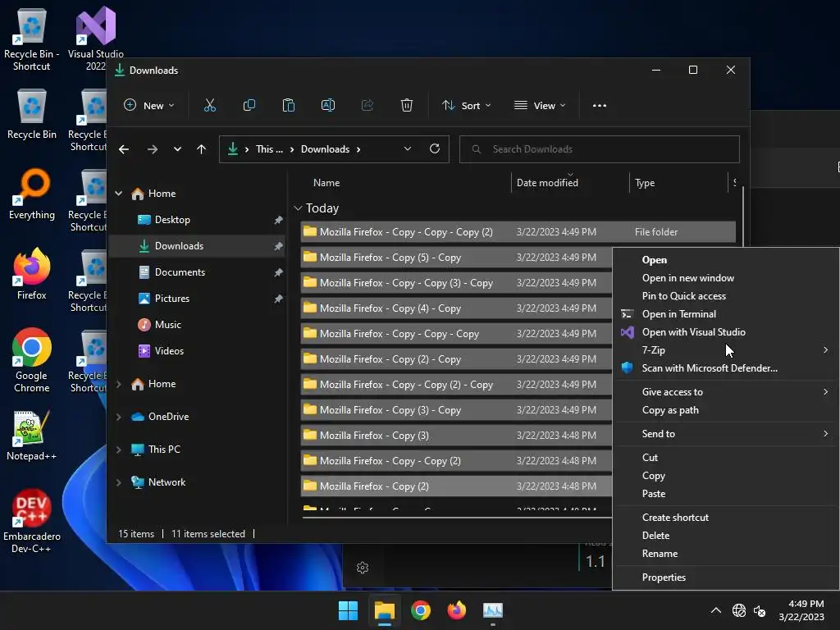
Task: Click the Copy icon in Explorer toolbar
Action: (249, 106)
